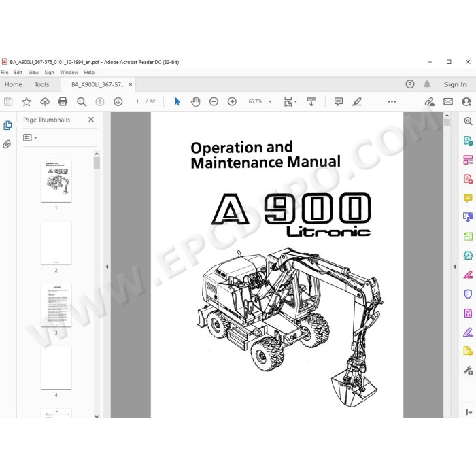Open the Export PDF tool in right pane

pos(468,141)
